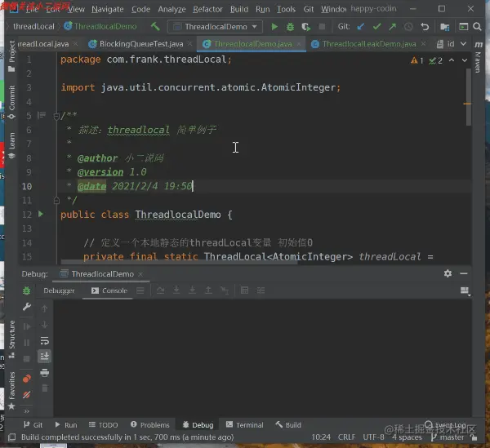Click the Step Out debugger icon
Viewport: 490px width, 448px height.
click(208, 291)
